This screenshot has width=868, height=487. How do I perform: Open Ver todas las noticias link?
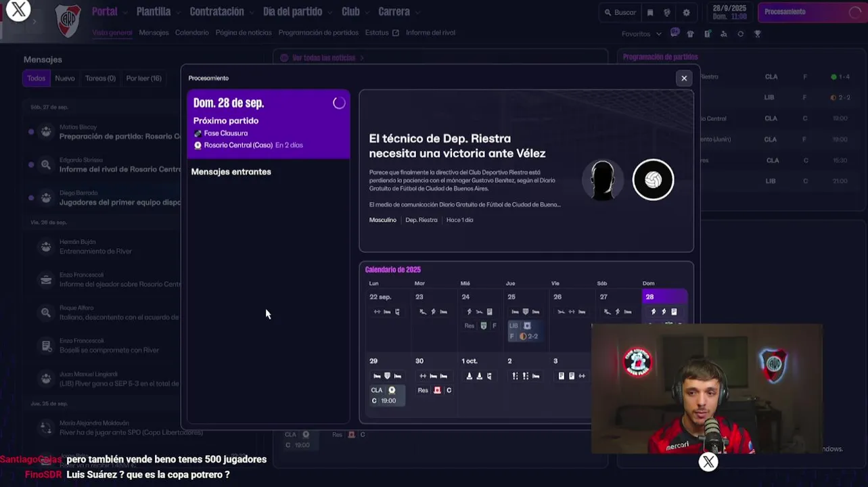pos(323,58)
